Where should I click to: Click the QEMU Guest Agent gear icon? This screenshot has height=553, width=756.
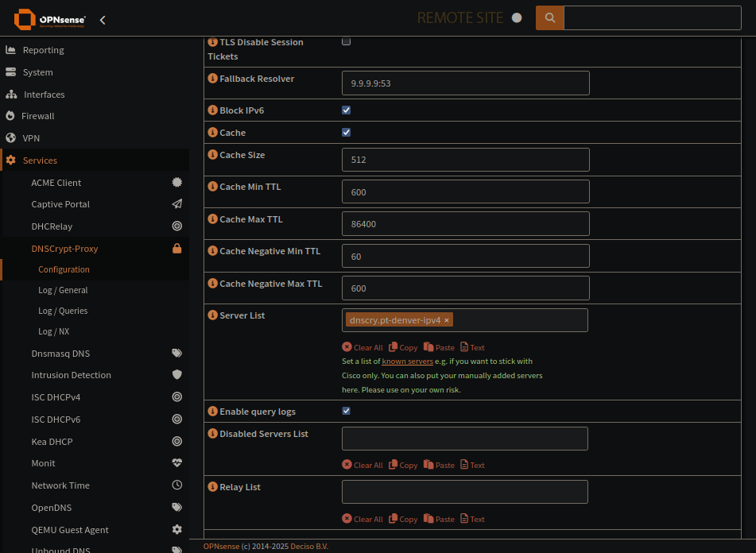(177, 529)
